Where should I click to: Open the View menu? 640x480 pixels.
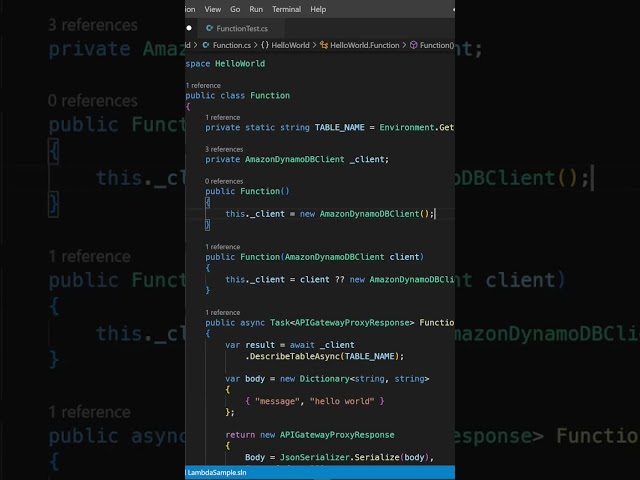click(x=212, y=9)
